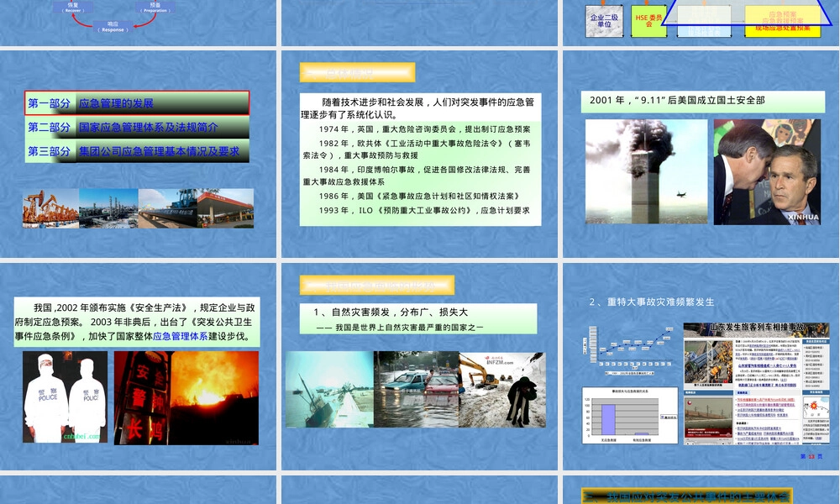Click the 第一部分 应急管理的发展 heading
The height and width of the screenshot is (504, 840).
(x=137, y=102)
